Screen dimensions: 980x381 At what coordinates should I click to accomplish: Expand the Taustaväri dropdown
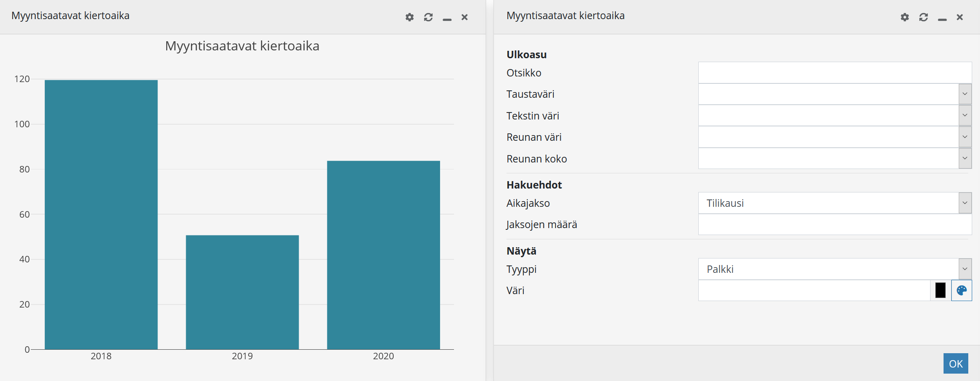coord(965,94)
